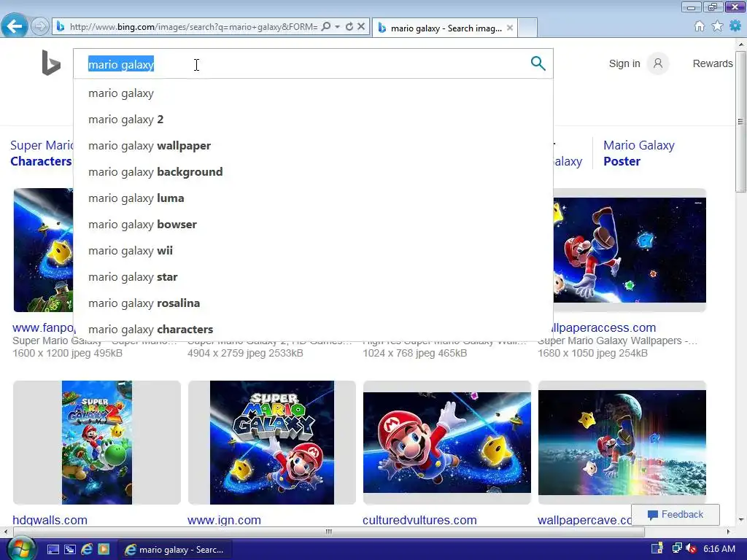Open the culturedvultures.com Mario thumbnail
The height and width of the screenshot is (560, 747).
point(447,443)
